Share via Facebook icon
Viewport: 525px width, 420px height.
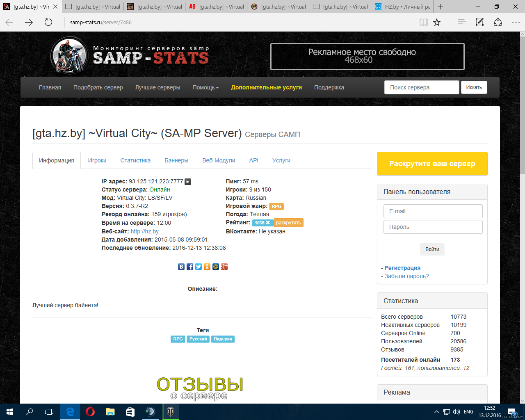click(190, 267)
